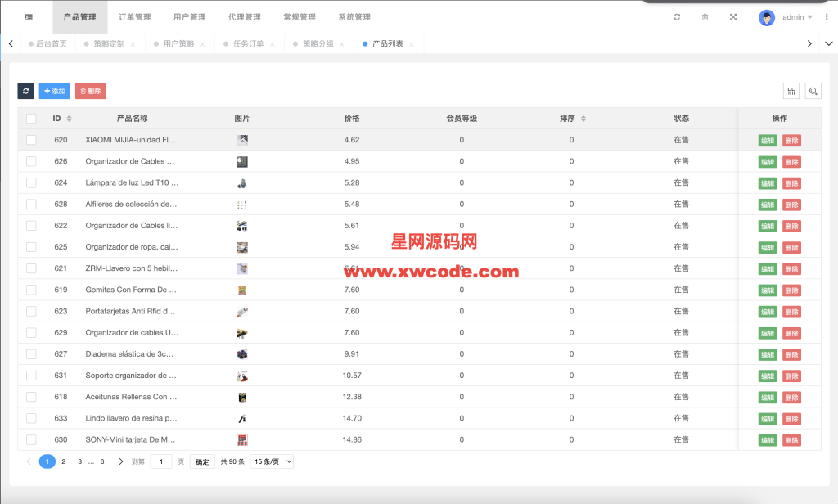Open the table search icon
Viewport: 838px width, 504px height.
point(813,91)
